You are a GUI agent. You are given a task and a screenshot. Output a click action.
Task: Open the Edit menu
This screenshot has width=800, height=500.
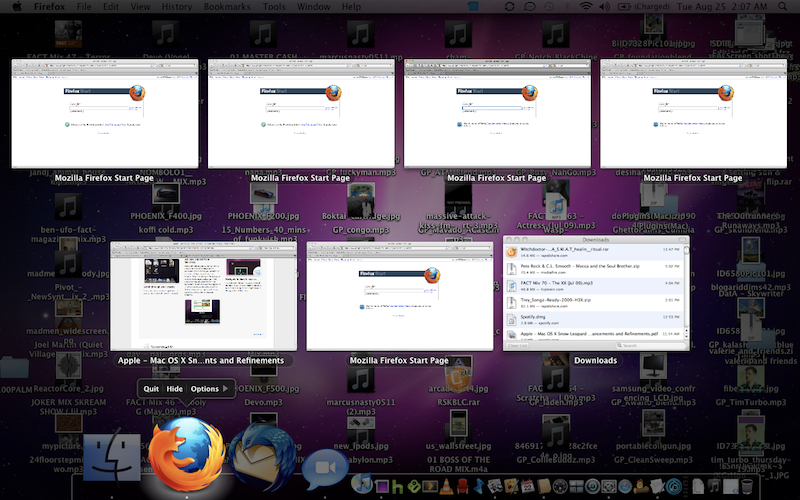pyautogui.click(x=111, y=7)
